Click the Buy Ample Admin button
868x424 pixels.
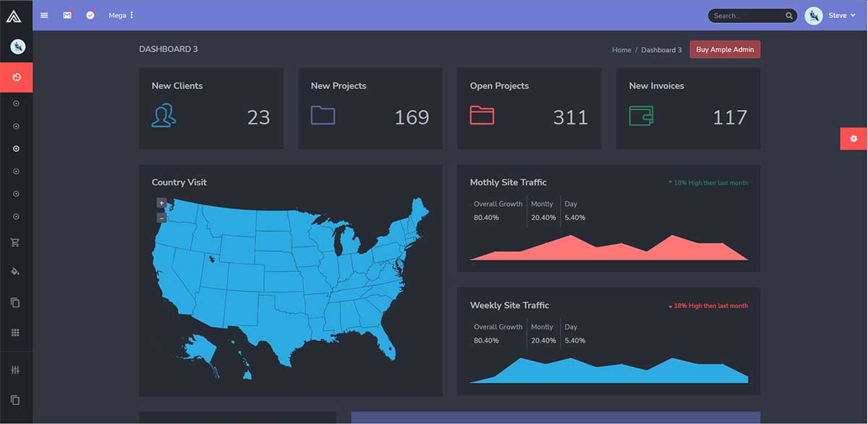click(725, 49)
